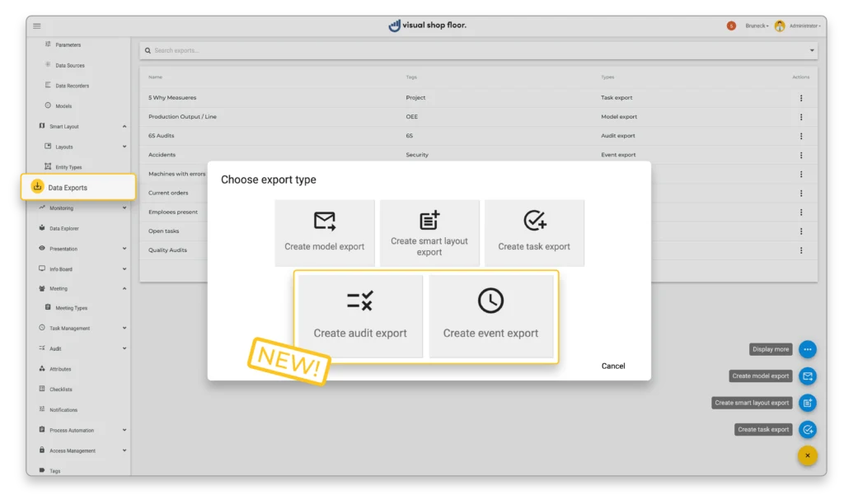
Task: Cancel the export type dialog
Action: pos(613,366)
